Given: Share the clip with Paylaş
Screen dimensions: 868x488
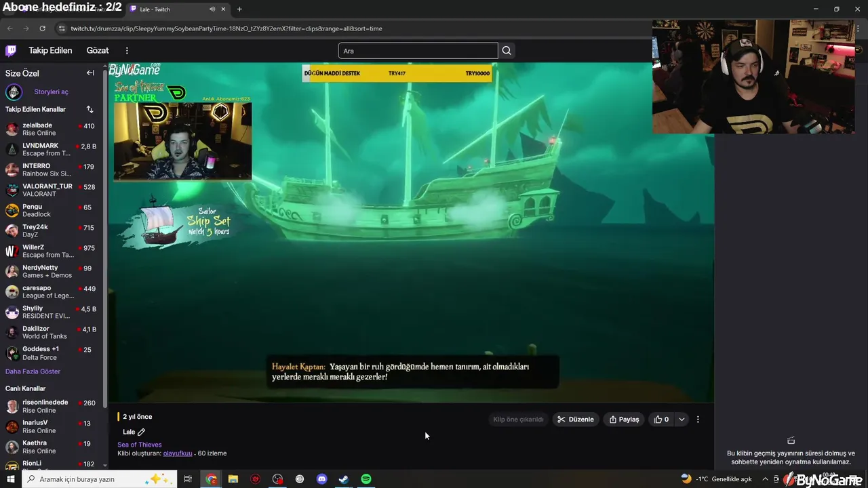Looking at the screenshot, I should pos(624,420).
